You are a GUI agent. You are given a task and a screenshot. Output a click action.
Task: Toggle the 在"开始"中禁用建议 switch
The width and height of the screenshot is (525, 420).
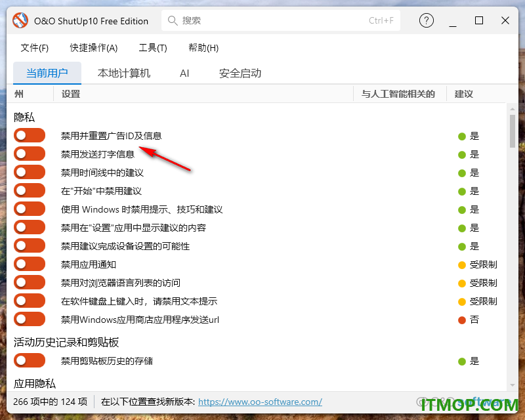30,190
